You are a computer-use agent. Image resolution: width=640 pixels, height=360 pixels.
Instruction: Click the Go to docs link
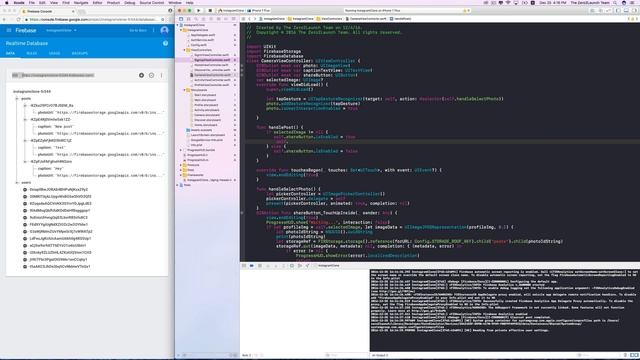[x=138, y=30]
